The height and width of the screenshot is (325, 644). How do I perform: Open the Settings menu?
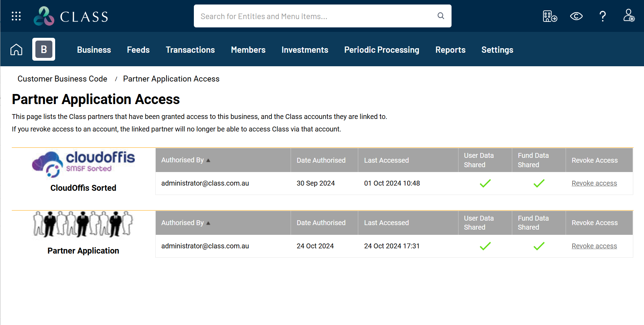click(497, 50)
